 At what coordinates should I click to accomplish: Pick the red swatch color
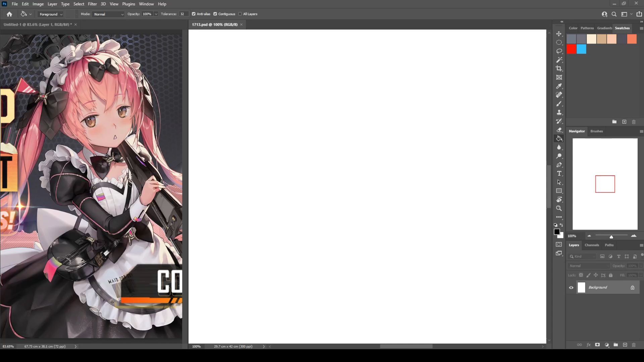coord(571,49)
